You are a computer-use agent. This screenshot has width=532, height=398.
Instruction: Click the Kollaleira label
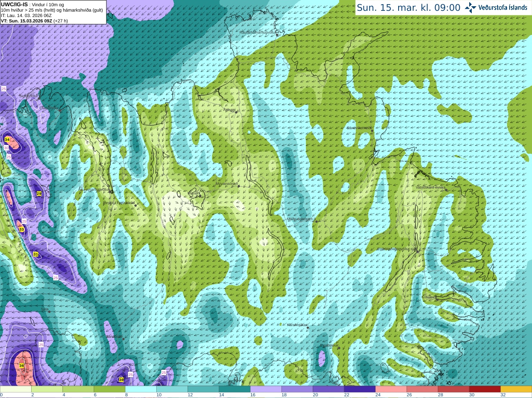(x=429, y=297)
